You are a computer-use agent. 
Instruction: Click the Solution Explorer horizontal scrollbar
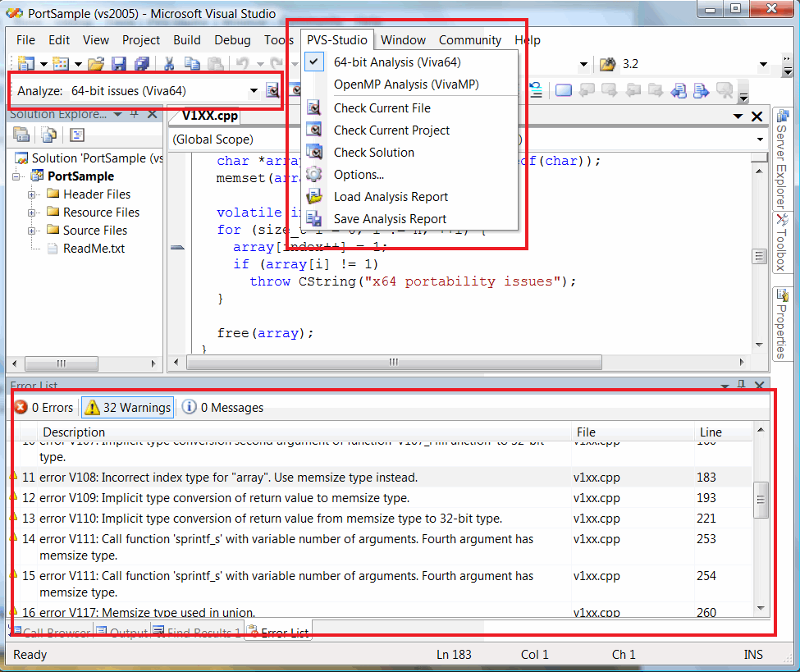(x=62, y=363)
